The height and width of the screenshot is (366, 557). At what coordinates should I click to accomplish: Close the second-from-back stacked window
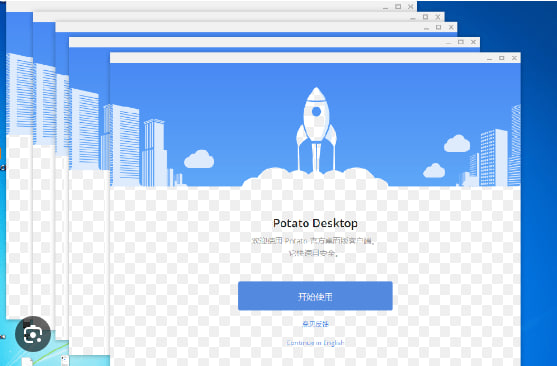[438, 17]
